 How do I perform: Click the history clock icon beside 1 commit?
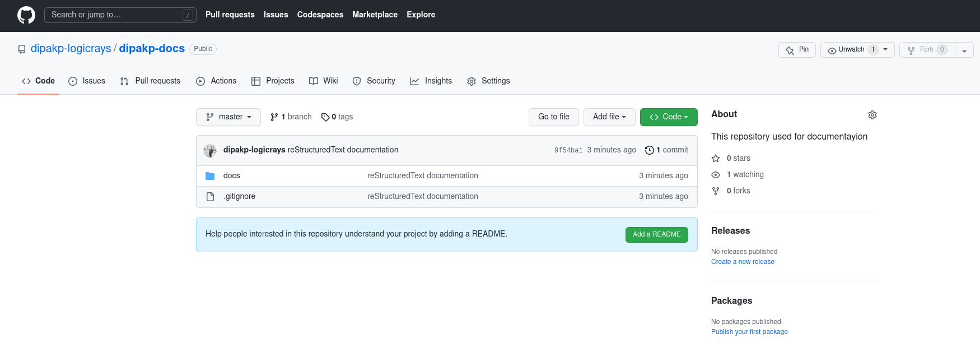pyautogui.click(x=650, y=150)
